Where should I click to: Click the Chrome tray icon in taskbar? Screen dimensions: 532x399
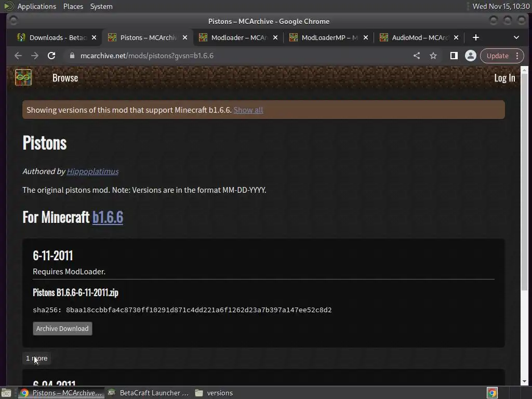[x=492, y=393]
